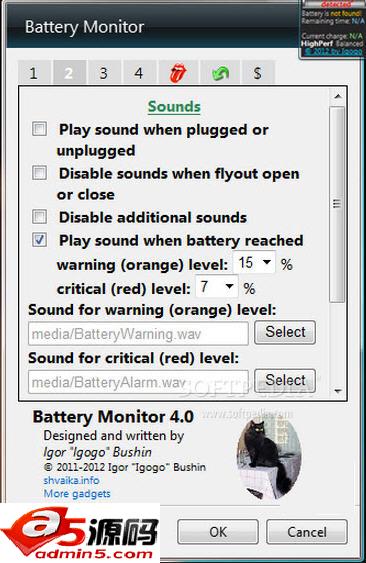
Task: Click the scrollbar down arrow
Action: pos(338,391)
